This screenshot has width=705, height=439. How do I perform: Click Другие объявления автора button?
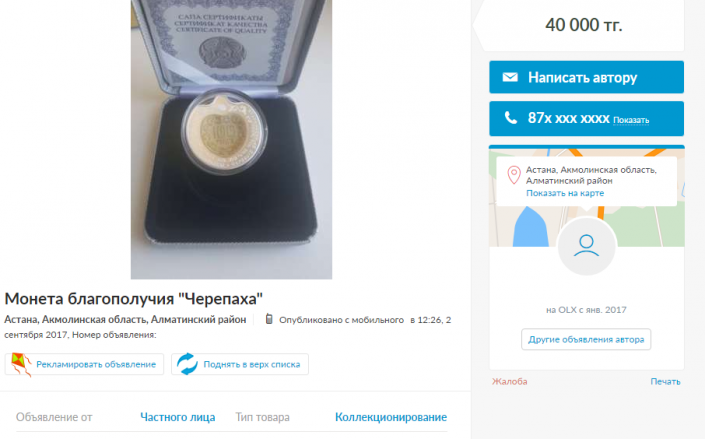click(586, 339)
